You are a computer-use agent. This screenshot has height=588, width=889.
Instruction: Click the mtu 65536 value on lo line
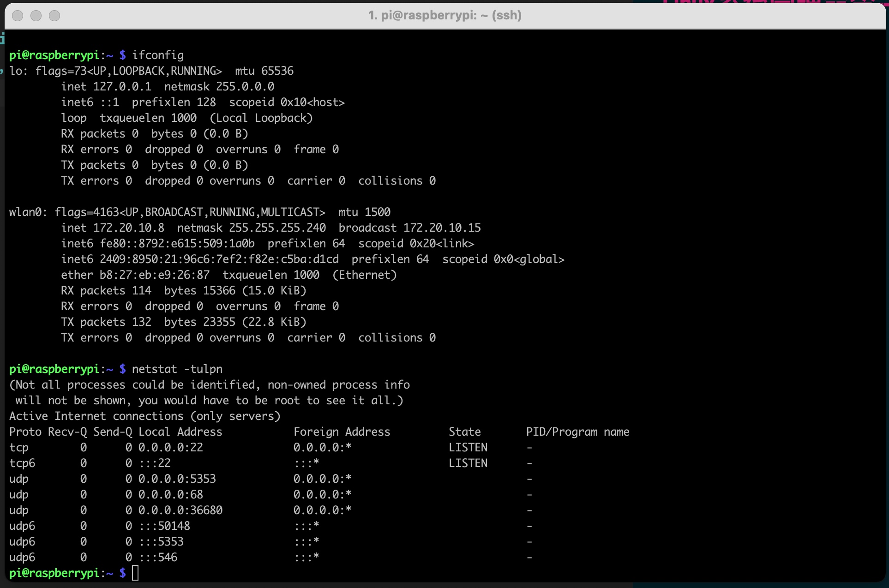click(277, 71)
